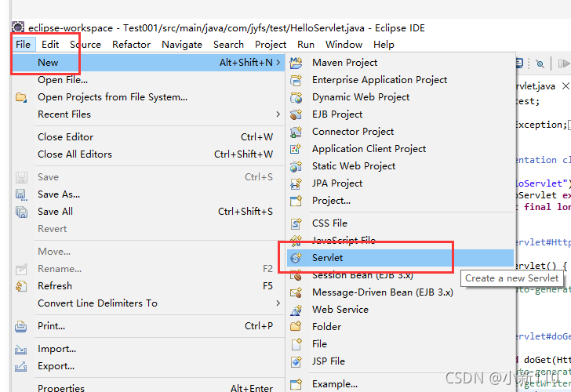Click the Project... wizard icon
Viewport: 571px width, 392px height.
(296, 201)
